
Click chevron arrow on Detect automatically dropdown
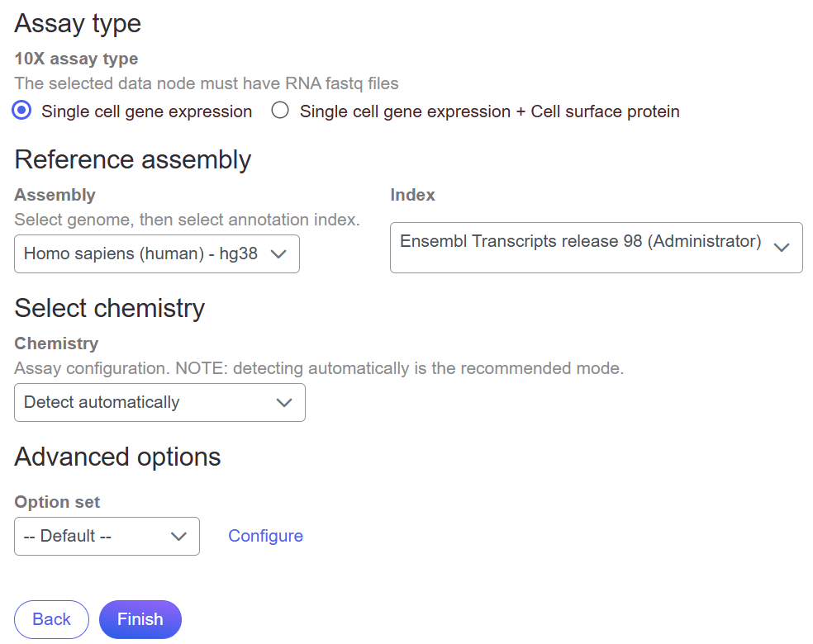pos(284,403)
